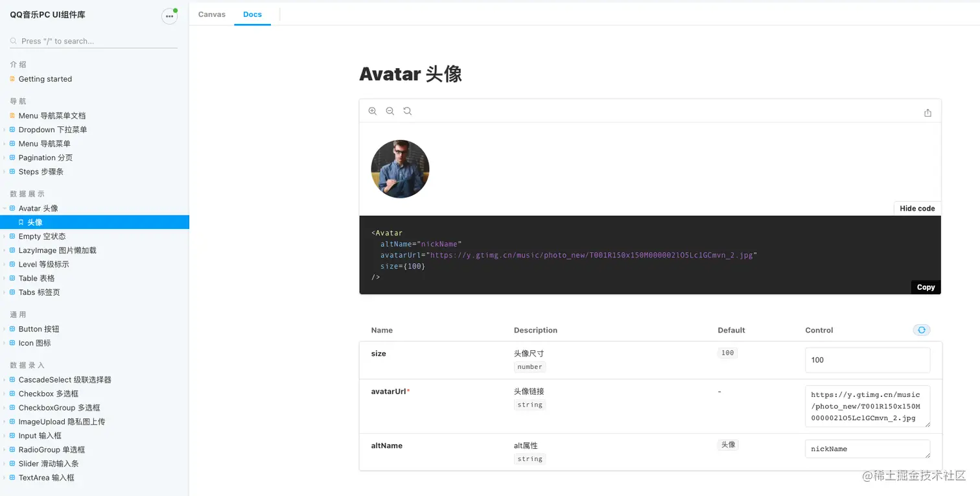Open canvas in new tab icon

coord(927,112)
